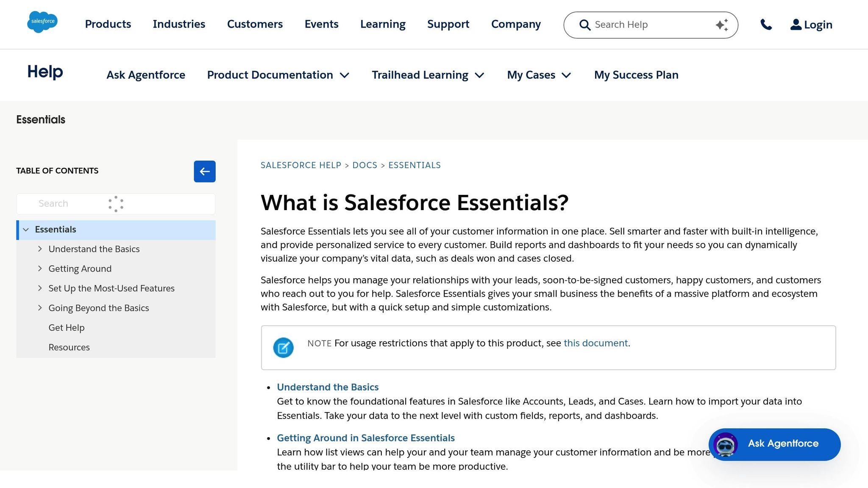
Task: Open Understand the Basics article link
Action: 328,387
